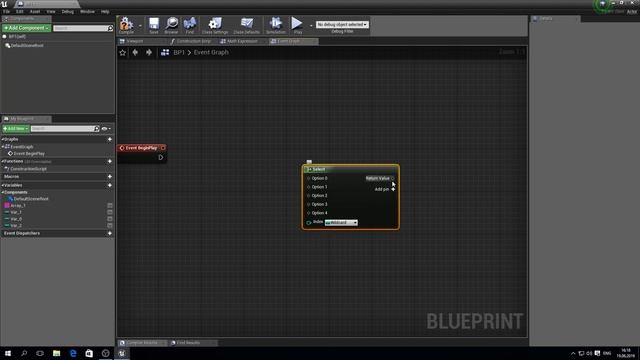Add a new function with the plus icon
Screen dimensions: 640x360
point(109,162)
